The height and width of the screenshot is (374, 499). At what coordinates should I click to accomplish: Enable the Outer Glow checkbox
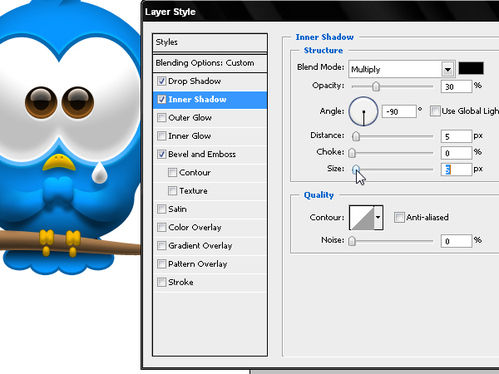pyautogui.click(x=162, y=118)
